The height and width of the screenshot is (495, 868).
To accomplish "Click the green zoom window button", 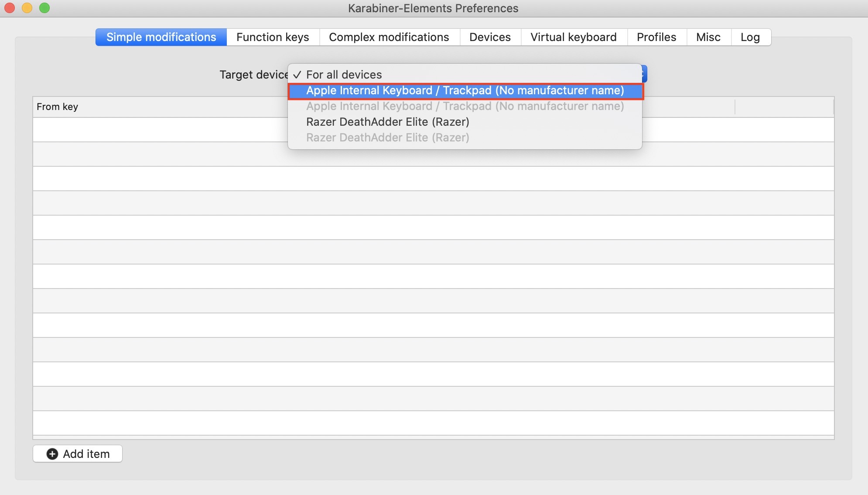I will coord(44,8).
